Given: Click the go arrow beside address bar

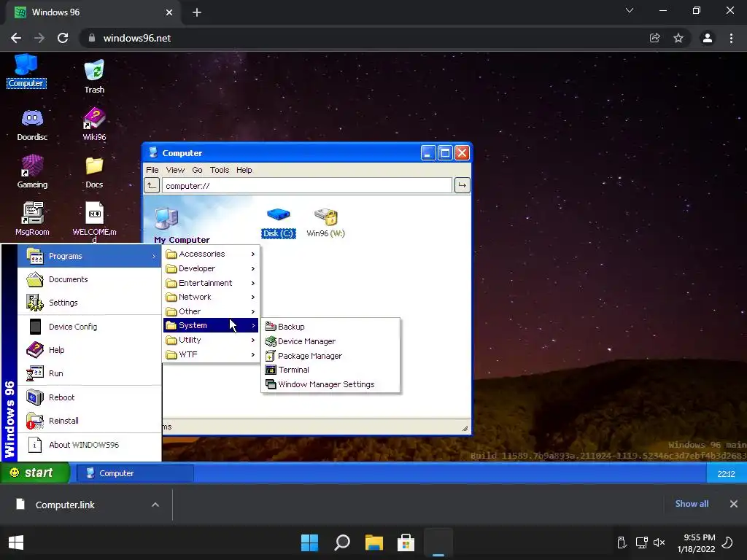Looking at the screenshot, I should pyautogui.click(x=462, y=185).
